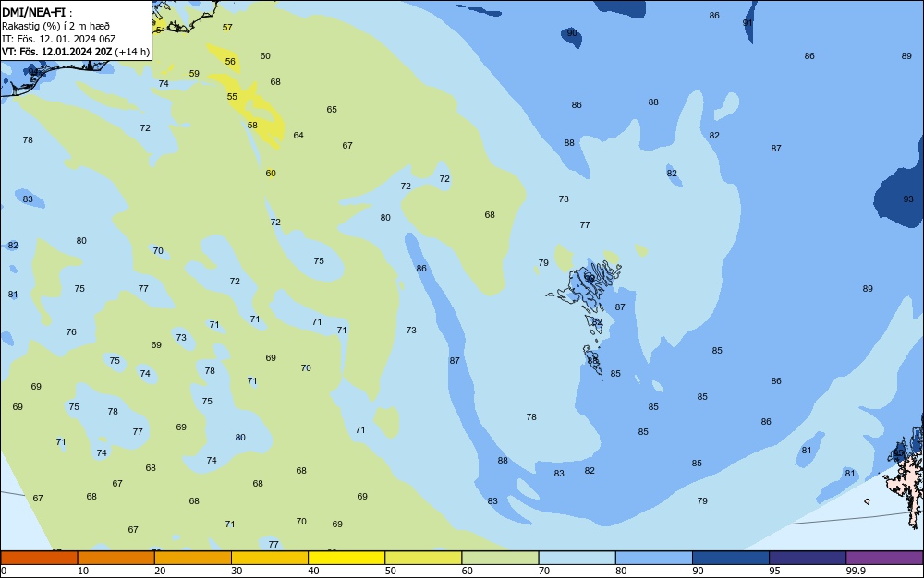Click the legend scale label 50
This screenshot has width=924, height=578.
[390, 571]
